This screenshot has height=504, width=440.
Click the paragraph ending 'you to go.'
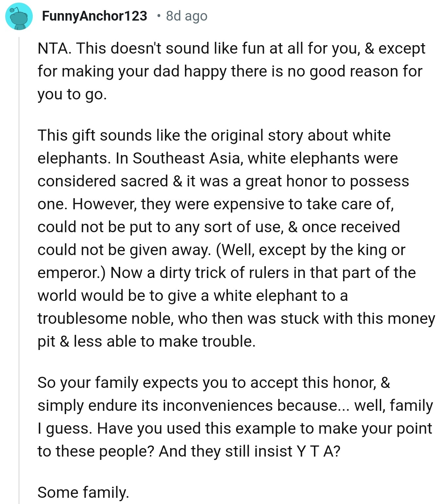pos(72,94)
